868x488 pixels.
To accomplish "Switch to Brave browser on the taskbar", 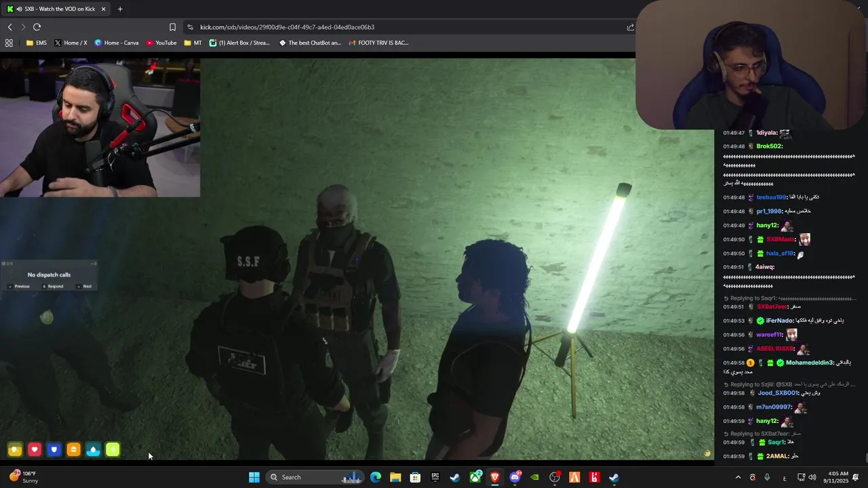I will pos(495,477).
